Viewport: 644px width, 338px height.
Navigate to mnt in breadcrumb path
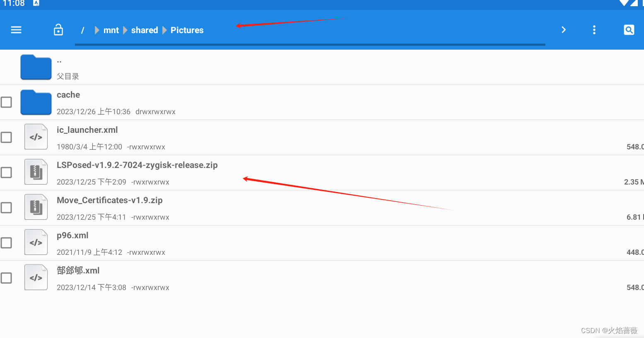(111, 30)
